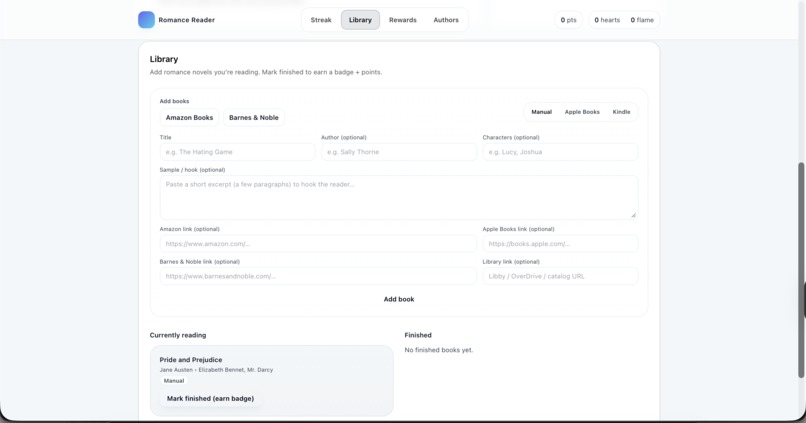Select Apple Books entry mode
Screen dimensions: 806x423
click(582, 112)
